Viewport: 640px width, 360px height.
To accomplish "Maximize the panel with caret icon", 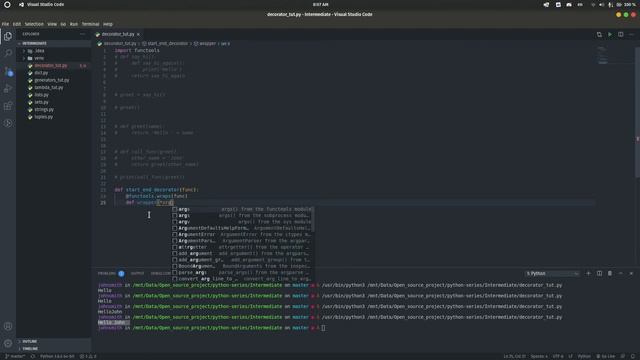I will (x=620, y=273).
